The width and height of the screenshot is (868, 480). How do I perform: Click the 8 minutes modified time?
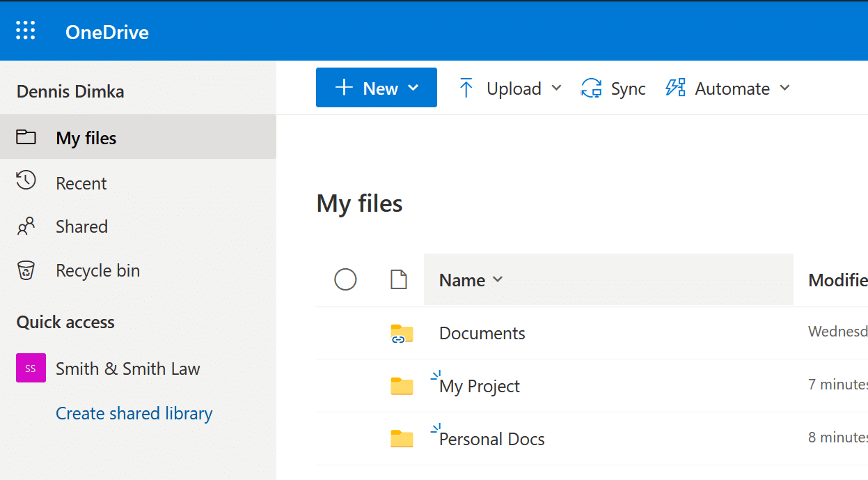(837, 437)
